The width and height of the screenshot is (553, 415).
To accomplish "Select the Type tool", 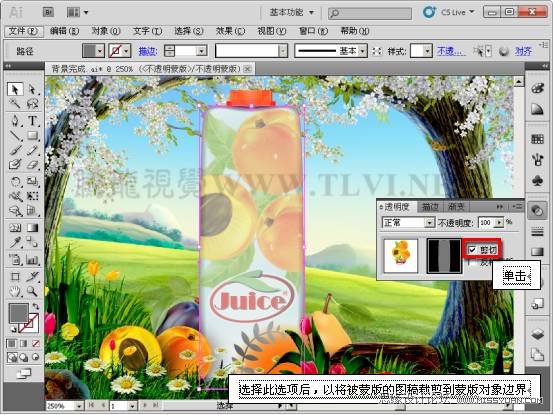I will pos(32,121).
